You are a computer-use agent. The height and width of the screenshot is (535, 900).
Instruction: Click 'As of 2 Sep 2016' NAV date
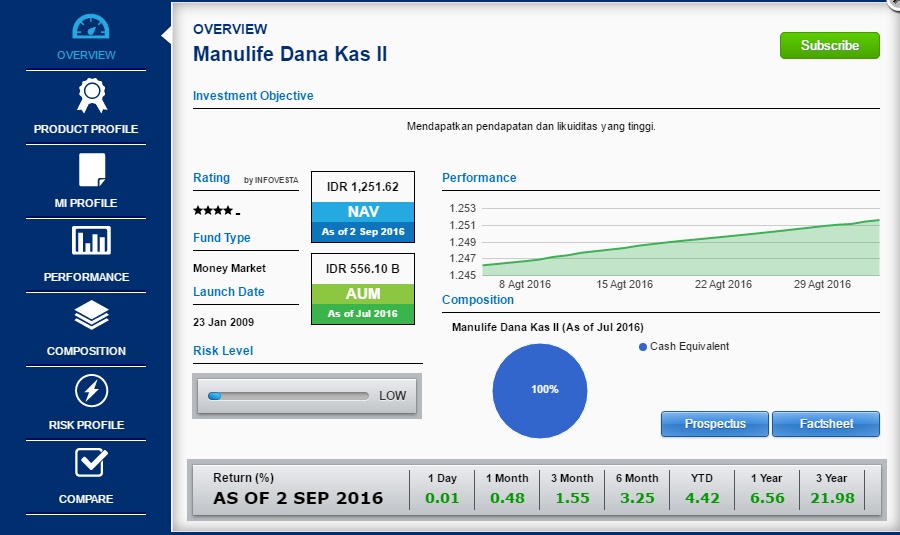coord(363,232)
